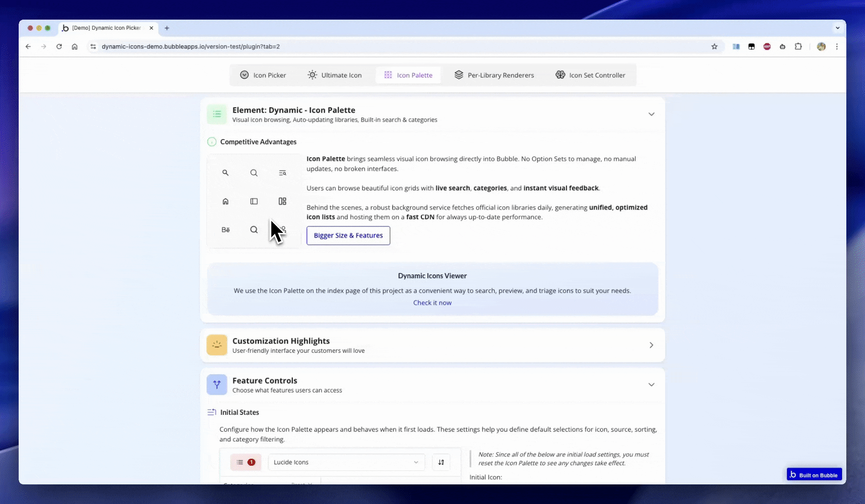
Task: Close the Dynamic Icon Picker browser tab
Action: click(151, 28)
